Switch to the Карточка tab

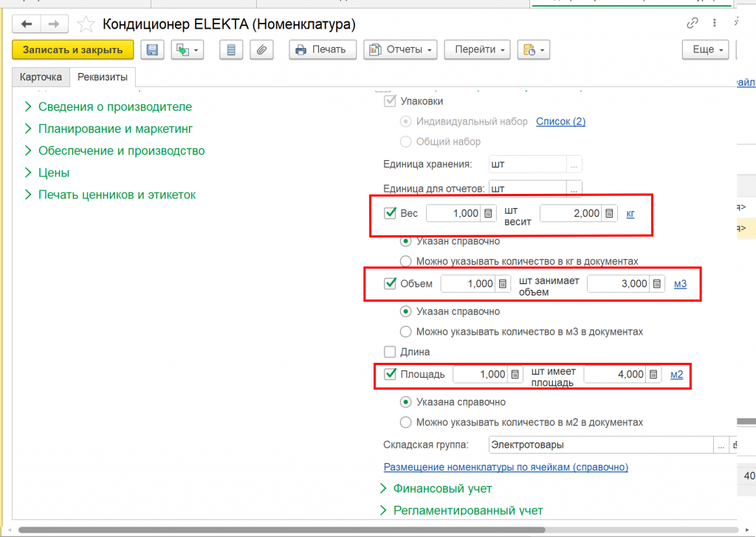(x=41, y=77)
